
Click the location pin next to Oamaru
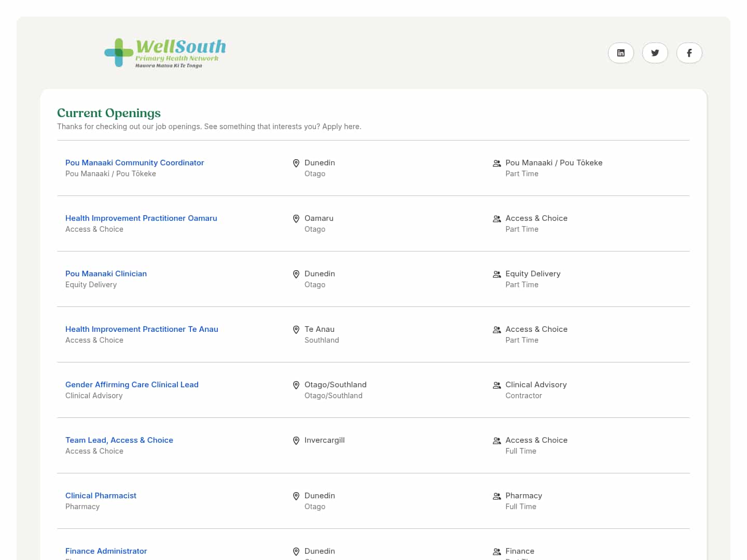coord(296,218)
